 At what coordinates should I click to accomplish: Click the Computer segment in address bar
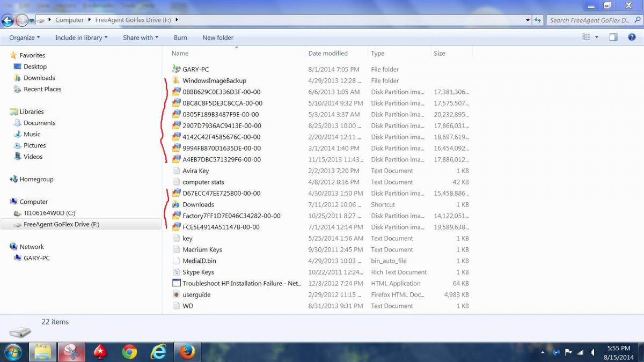[70, 20]
